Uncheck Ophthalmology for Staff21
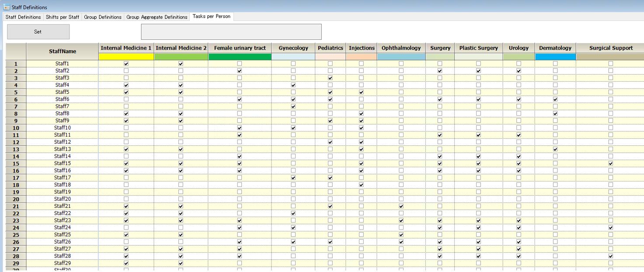The height and width of the screenshot is (272, 644). pos(401,206)
